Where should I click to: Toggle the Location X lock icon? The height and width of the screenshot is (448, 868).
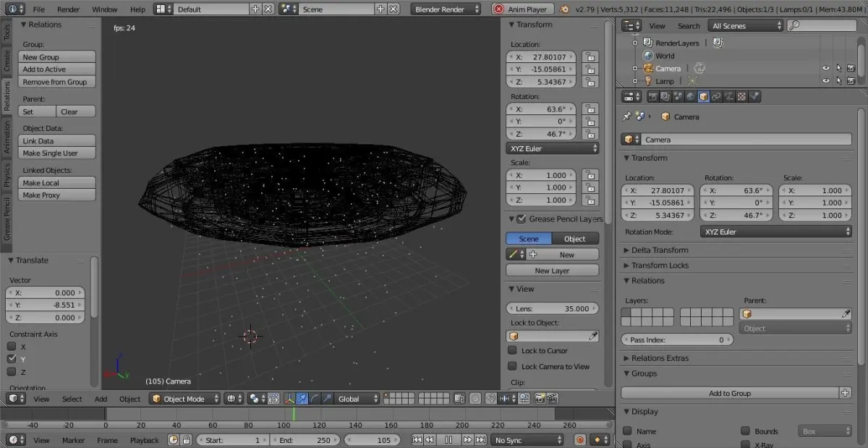pos(590,56)
